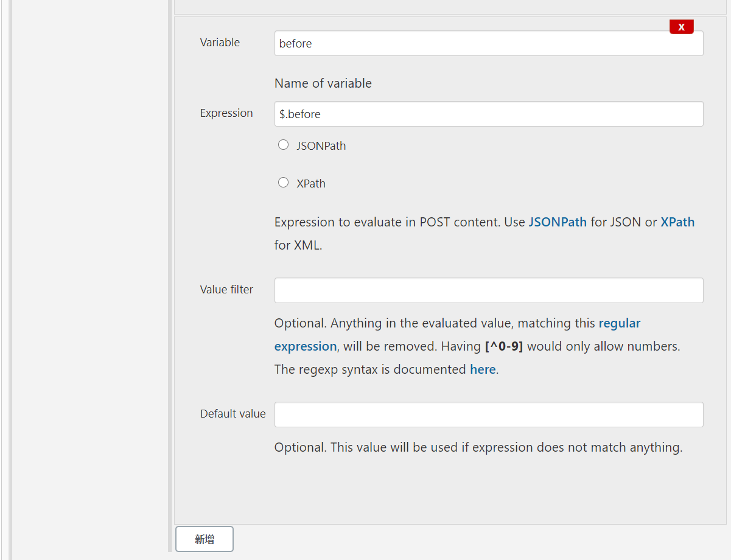This screenshot has height=560, width=731.
Task: Click the 'Value filter' field label
Action: click(x=226, y=290)
